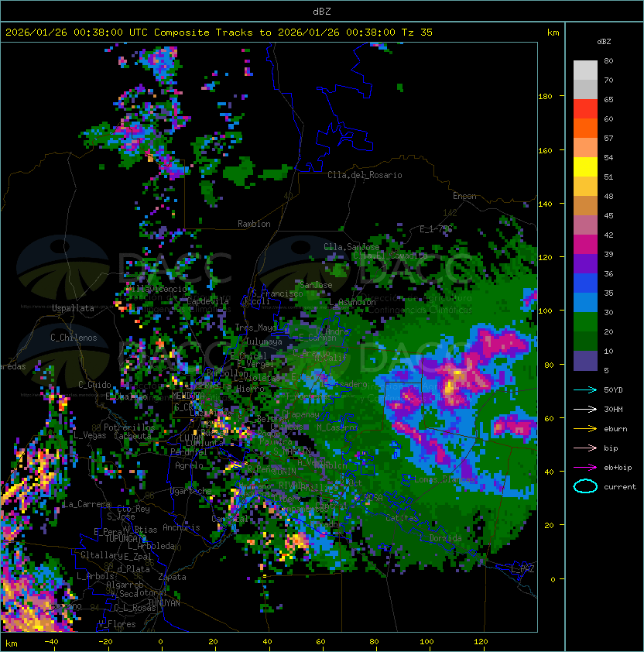Select the 'TUNUYAN' city label
Viewport: 644px width, 652px height.
[x=164, y=603]
